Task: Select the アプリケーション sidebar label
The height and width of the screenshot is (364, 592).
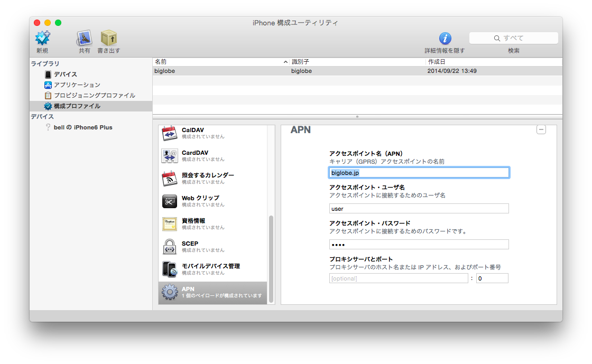Action: 77,85
